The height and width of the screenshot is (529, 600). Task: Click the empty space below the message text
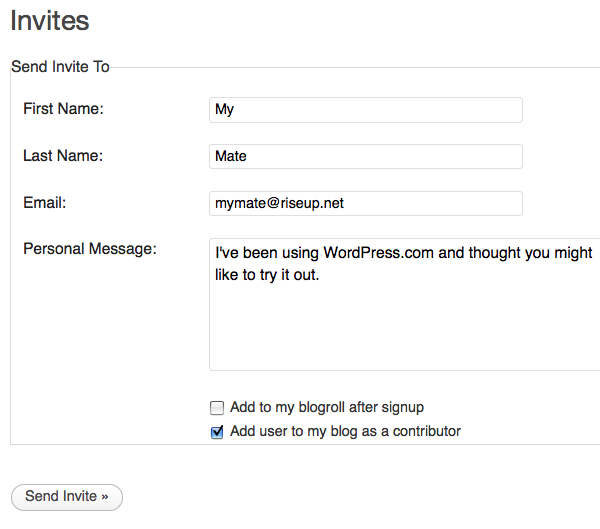pos(400,330)
